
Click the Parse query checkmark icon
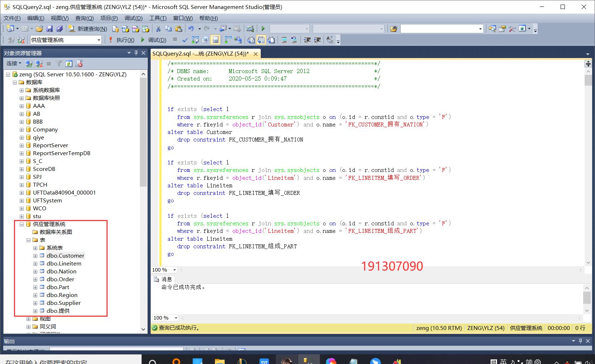pyautogui.click(x=185, y=40)
